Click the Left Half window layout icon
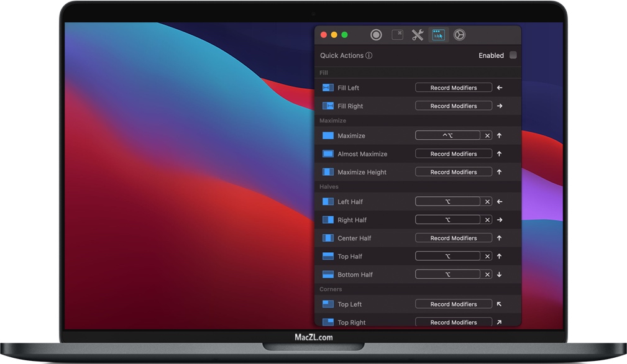This screenshot has width=627, height=364. 327,201
